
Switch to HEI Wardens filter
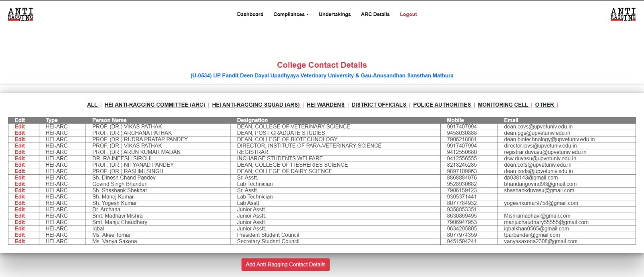pos(326,105)
